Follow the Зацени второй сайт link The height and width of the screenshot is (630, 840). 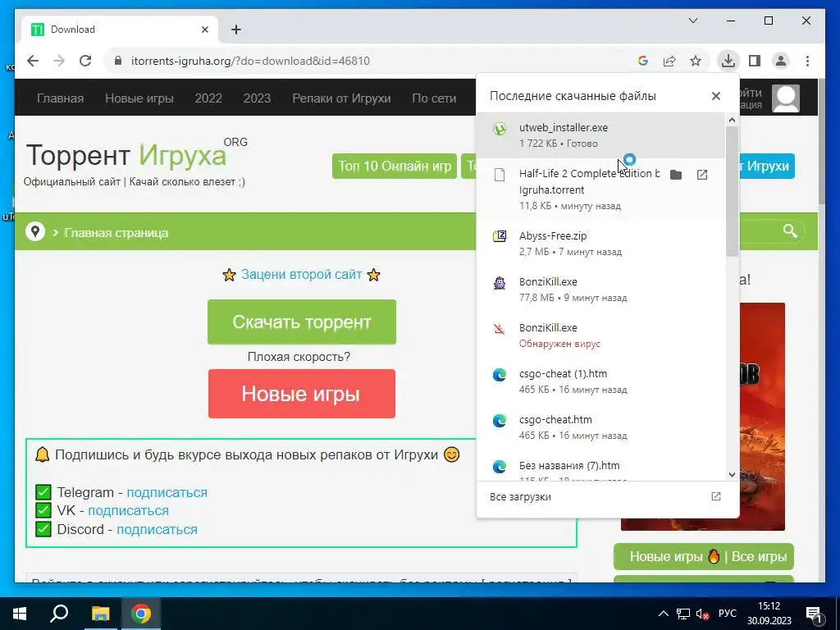coord(302,274)
